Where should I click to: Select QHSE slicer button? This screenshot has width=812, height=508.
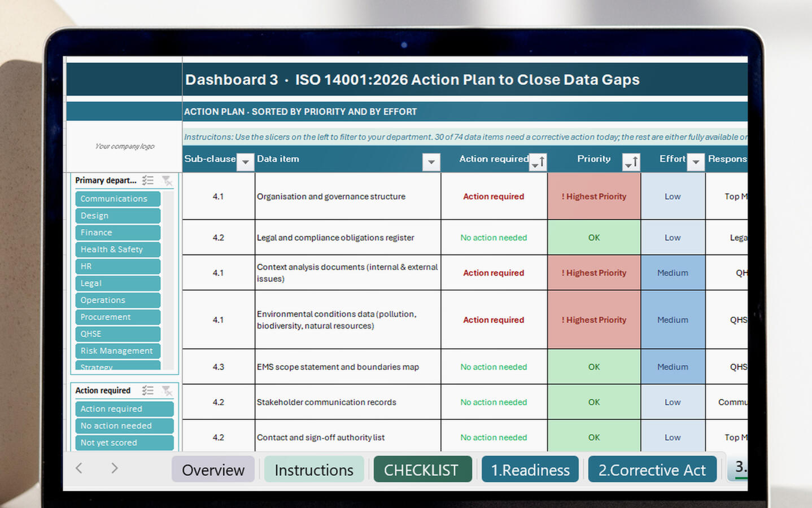tap(118, 334)
